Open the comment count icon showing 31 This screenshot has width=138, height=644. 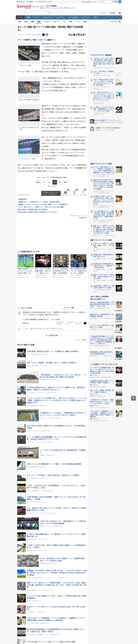point(34,35)
